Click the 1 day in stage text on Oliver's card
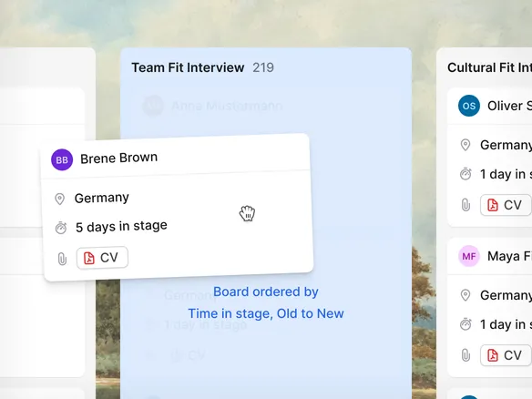The height and width of the screenshot is (399, 532). [x=506, y=174]
